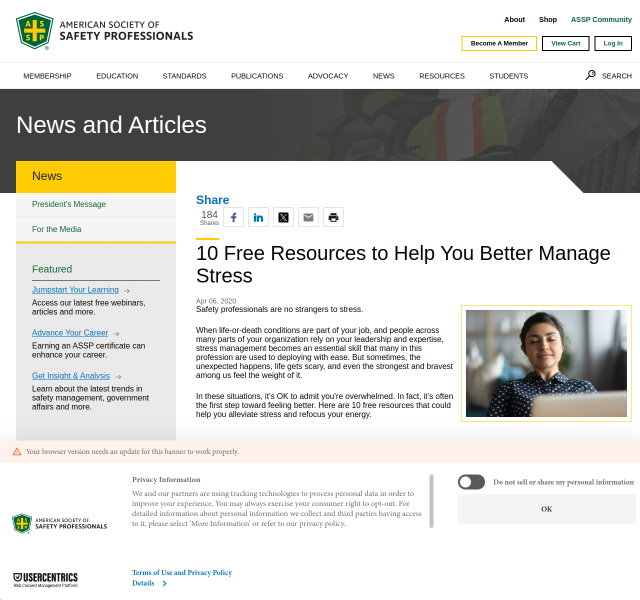This screenshot has height=600, width=640.
Task: Click the SEARCH text in the navigation
Action: 617,76
